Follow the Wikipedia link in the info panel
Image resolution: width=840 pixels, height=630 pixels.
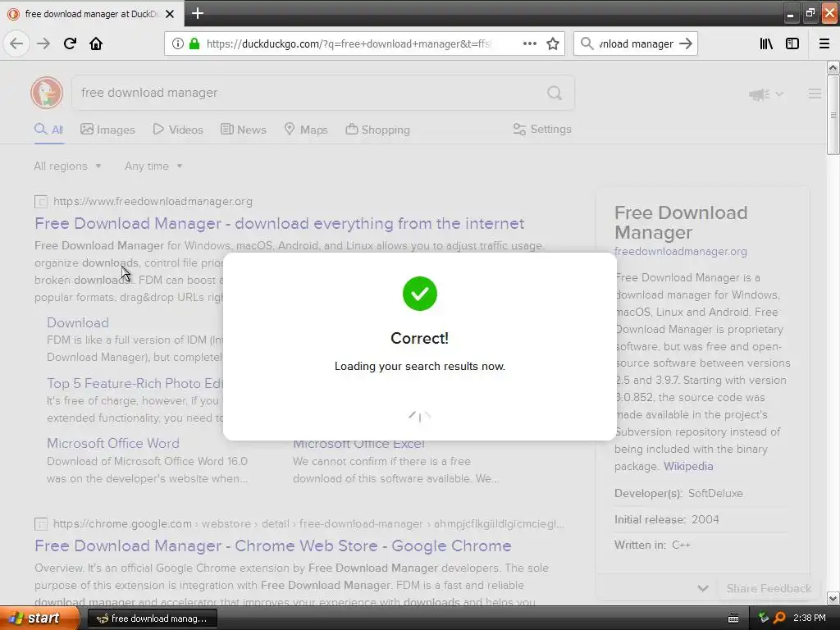click(x=688, y=466)
